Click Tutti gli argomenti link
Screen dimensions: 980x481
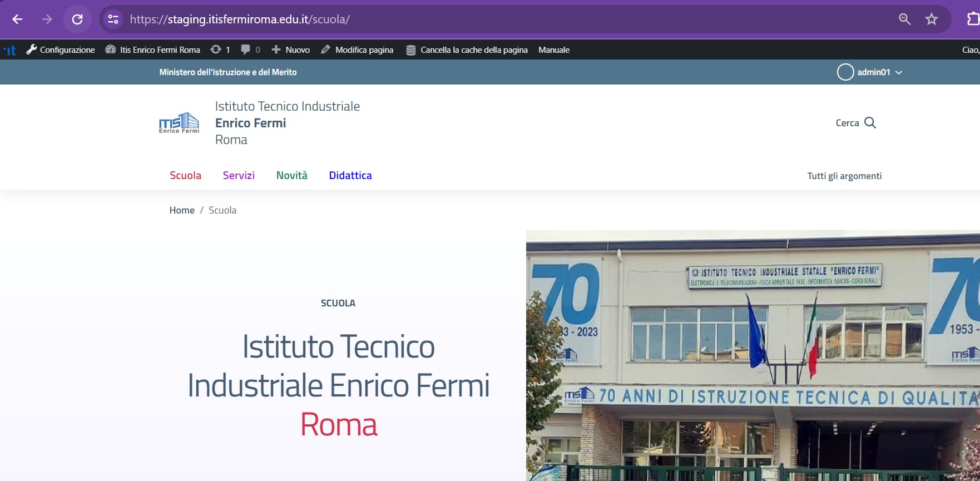coord(844,176)
